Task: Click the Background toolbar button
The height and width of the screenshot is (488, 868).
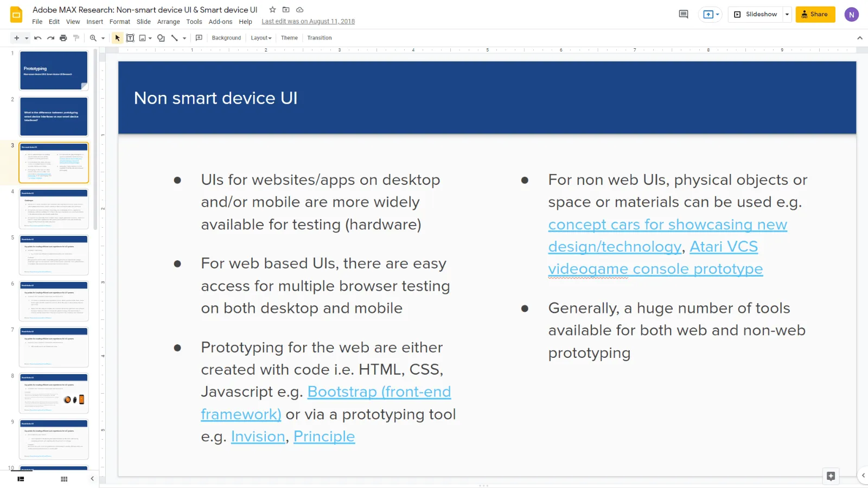Action: (x=226, y=38)
